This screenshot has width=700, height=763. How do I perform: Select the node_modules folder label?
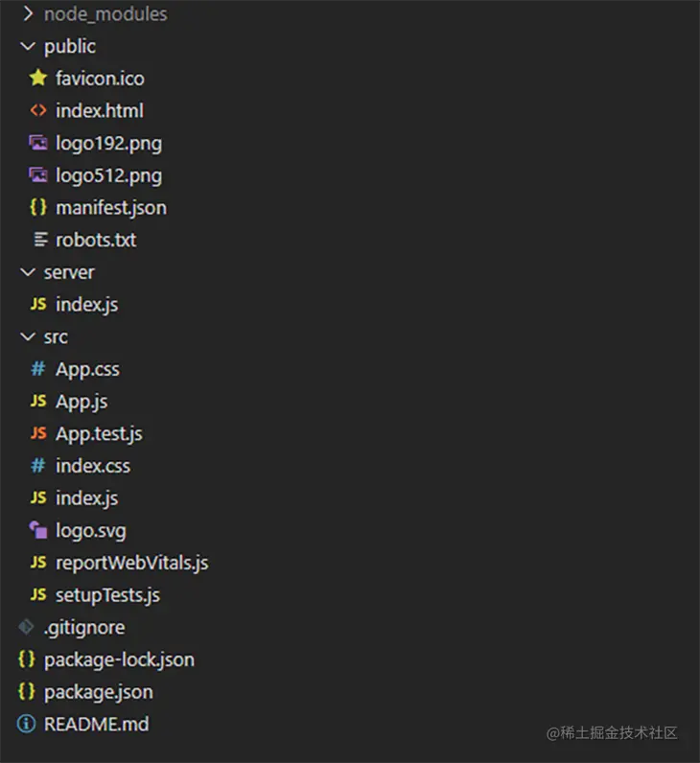point(105,14)
